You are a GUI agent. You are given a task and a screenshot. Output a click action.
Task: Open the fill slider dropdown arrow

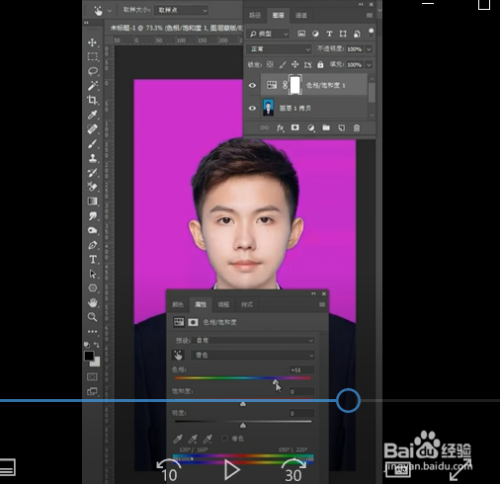(x=369, y=65)
